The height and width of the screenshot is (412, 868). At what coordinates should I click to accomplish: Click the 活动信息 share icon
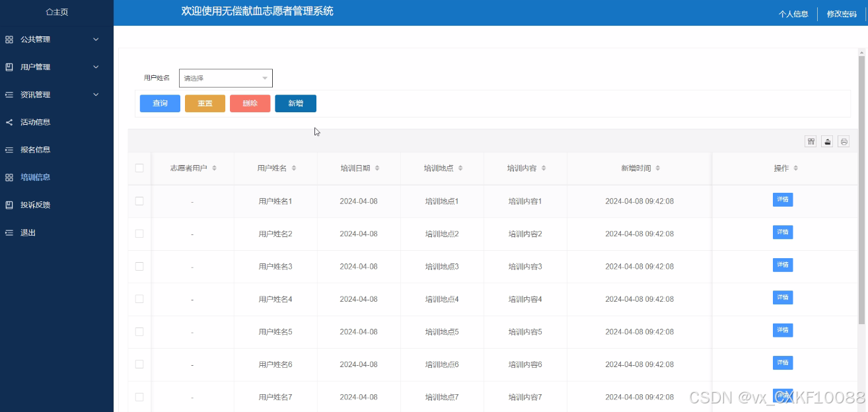coord(9,122)
